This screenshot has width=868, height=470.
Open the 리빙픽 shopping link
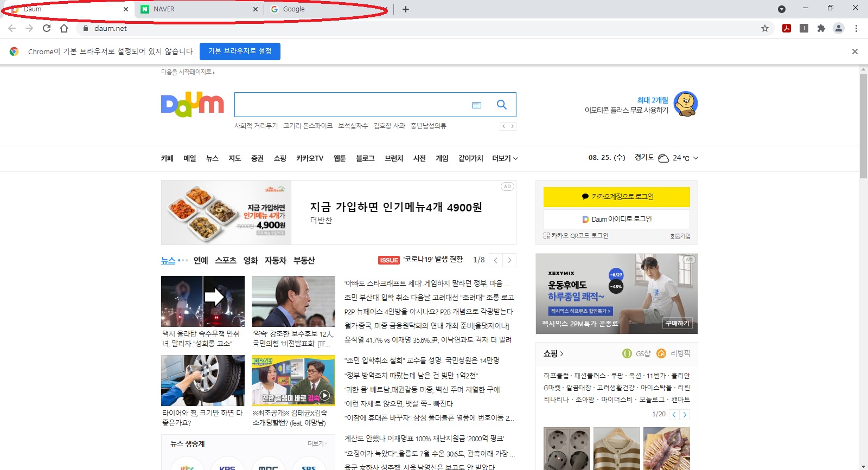[673, 353]
